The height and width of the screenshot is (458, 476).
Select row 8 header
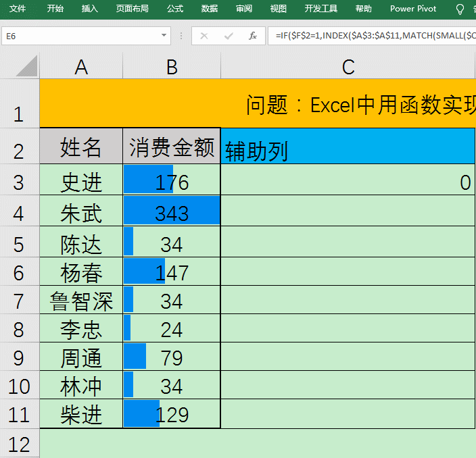point(19,328)
